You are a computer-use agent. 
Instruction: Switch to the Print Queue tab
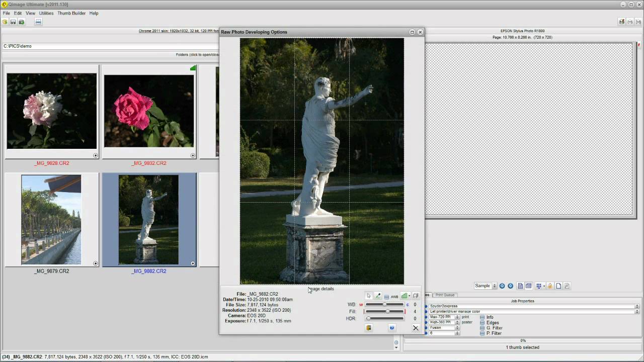point(445,295)
